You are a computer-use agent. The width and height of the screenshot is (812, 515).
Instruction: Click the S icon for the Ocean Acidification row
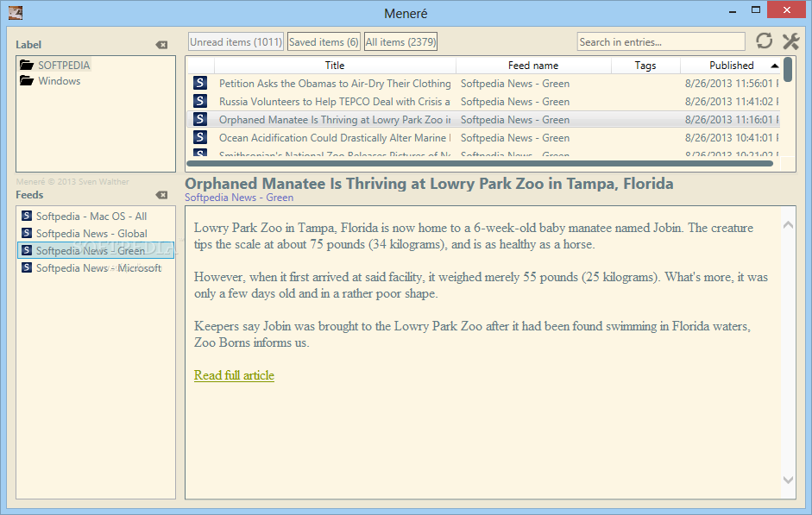200,137
